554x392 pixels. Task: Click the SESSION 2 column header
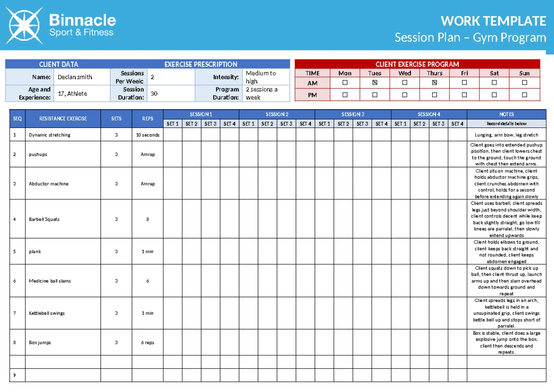pos(277,114)
